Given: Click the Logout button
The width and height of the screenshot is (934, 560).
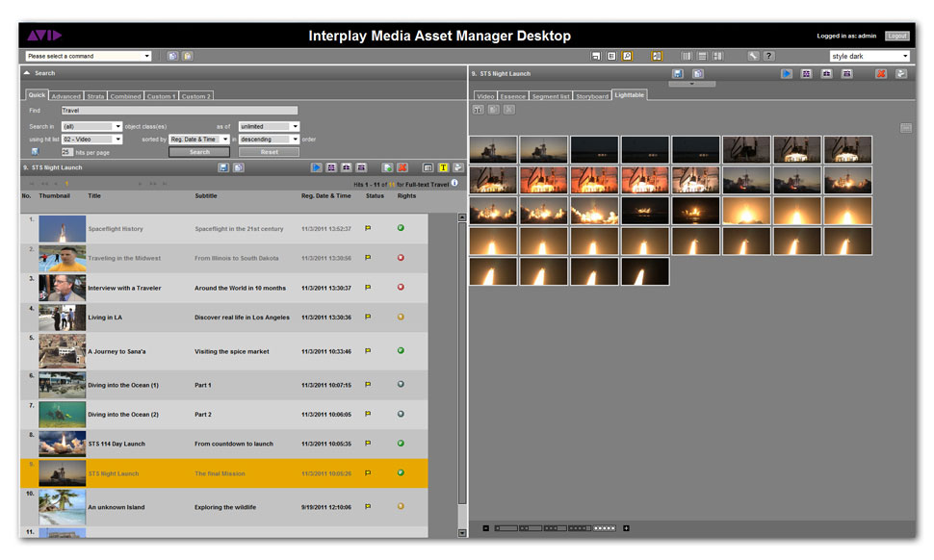Looking at the screenshot, I should pyautogui.click(x=896, y=36).
